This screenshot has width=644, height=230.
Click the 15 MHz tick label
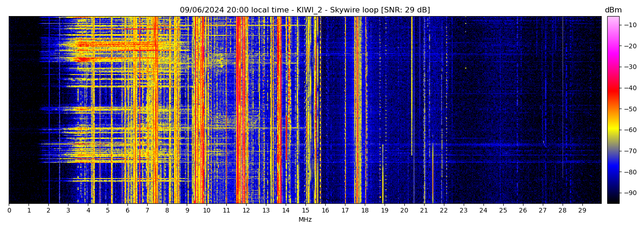tap(305, 211)
